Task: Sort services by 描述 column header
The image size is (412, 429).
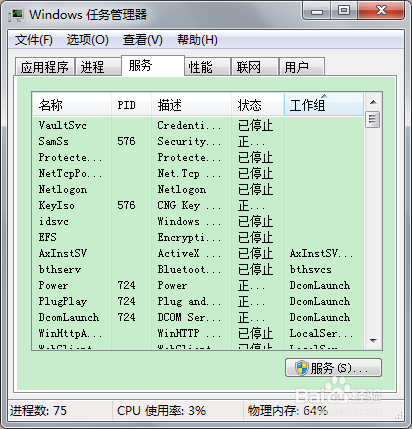Action: [x=191, y=105]
